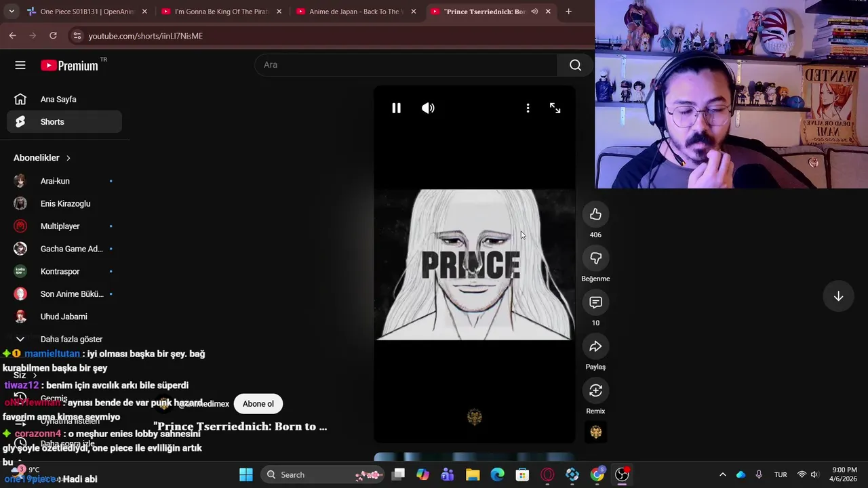The width and height of the screenshot is (868, 488).
Task: Open Microsoft Store from the taskbar
Action: coord(522,474)
